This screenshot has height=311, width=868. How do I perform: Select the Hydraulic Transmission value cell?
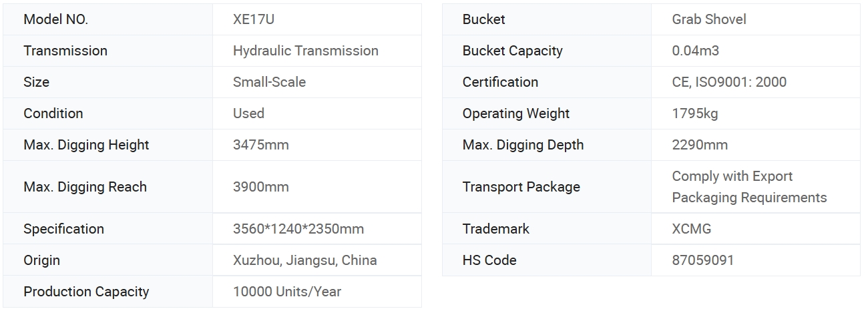(317, 51)
